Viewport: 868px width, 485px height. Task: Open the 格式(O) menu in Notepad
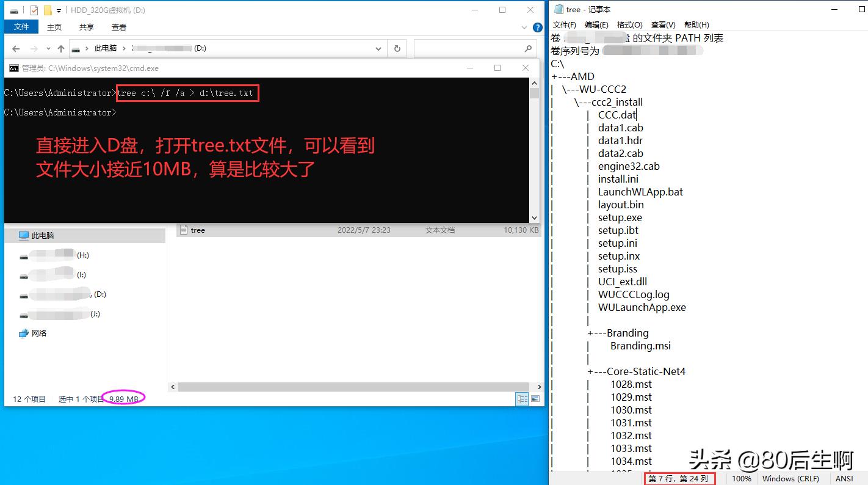coord(629,25)
